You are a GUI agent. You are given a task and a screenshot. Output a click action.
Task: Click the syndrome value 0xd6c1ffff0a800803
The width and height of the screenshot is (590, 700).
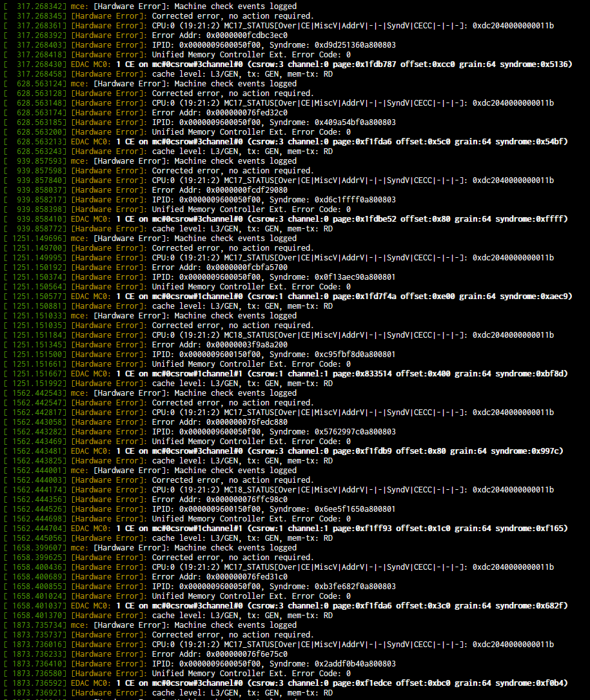[x=355, y=200]
